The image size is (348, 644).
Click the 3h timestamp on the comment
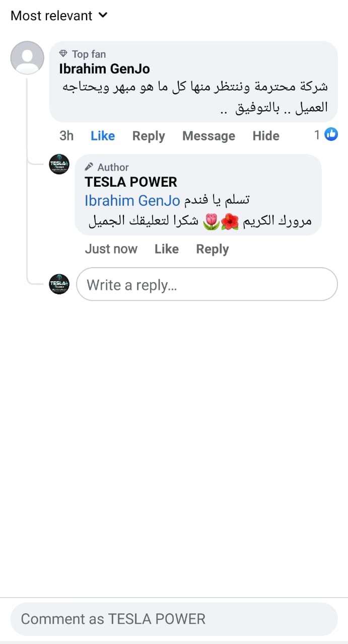(x=66, y=135)
